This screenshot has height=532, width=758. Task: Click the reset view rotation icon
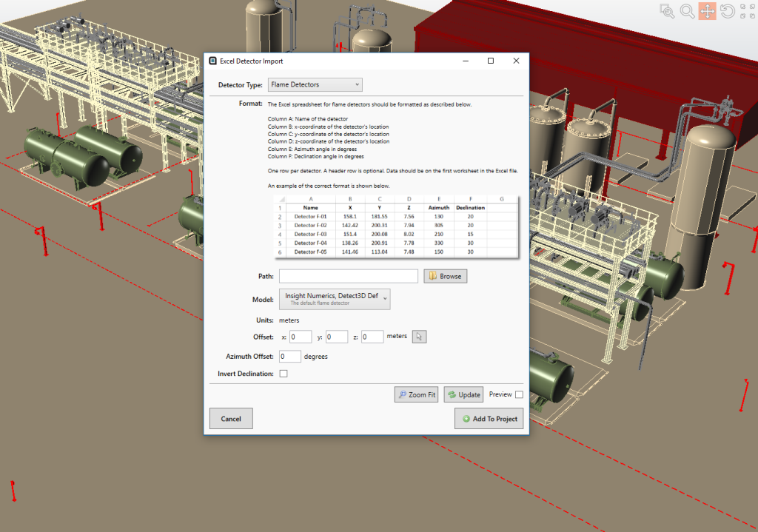(726, 11)
